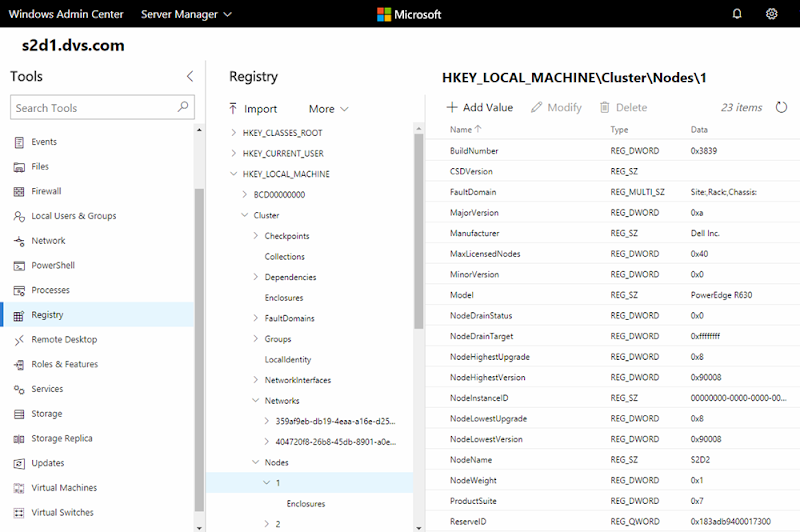Viewport: 800px width, 532px height.
Task: Expand the Dependencies key
Action: pyautogui.click(x=256, y=276)
